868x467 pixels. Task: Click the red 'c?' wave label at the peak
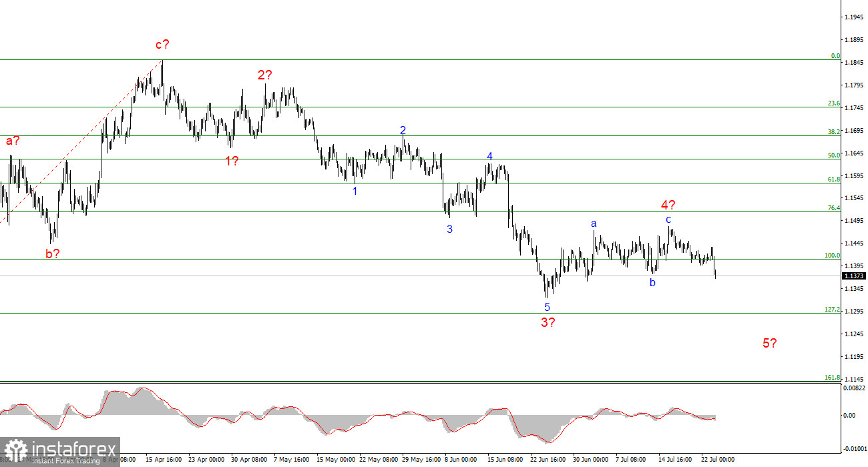(x=162, y=45)
